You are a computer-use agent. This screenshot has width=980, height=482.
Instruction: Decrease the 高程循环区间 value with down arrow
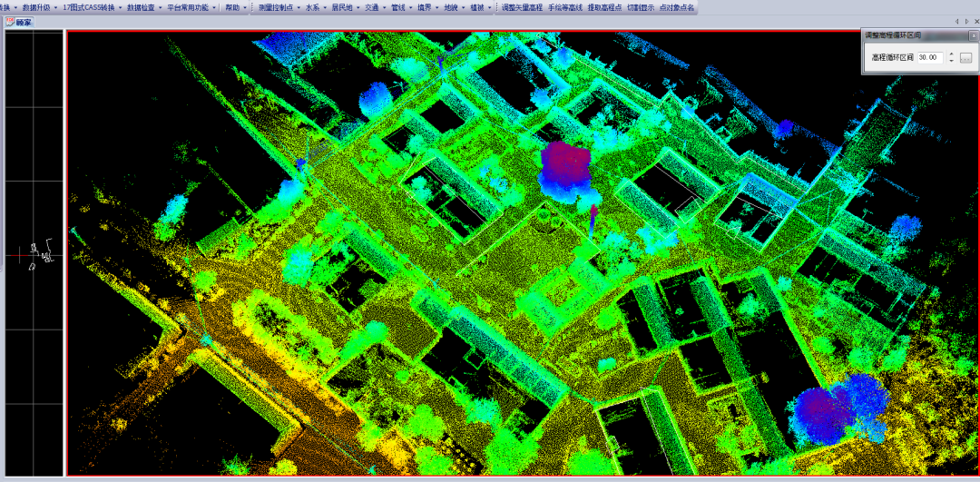pos(950,61)
